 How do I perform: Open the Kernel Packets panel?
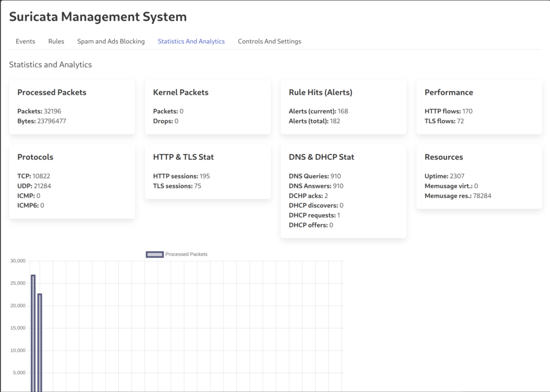pos(208,106)
